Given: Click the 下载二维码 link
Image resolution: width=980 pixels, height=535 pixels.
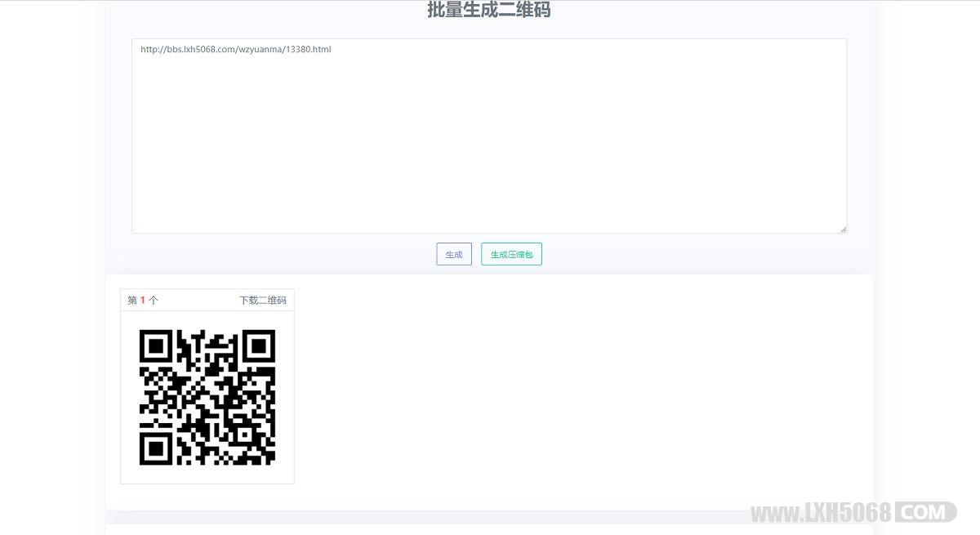Looking at the screenshot, I should [x=263, y=301].
